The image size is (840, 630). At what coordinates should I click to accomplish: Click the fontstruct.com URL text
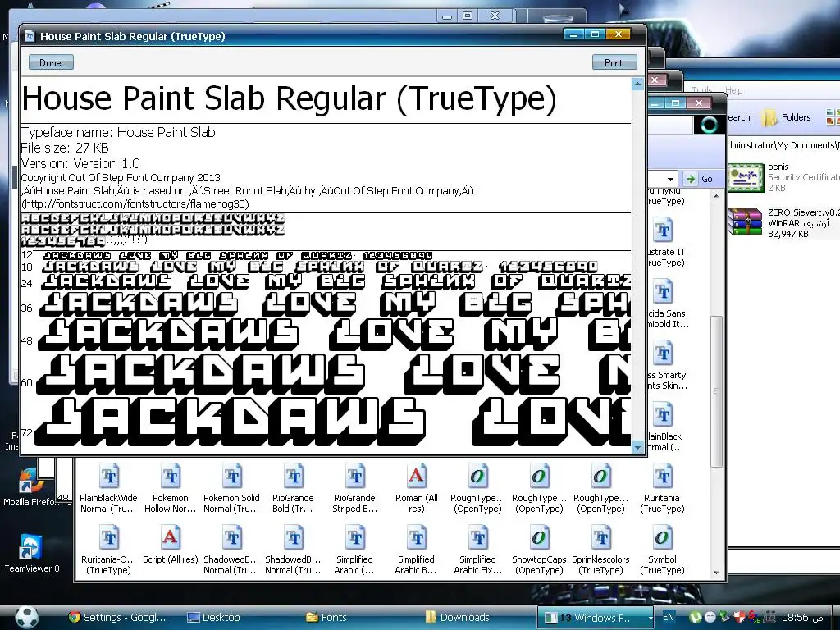coord(135,204)
